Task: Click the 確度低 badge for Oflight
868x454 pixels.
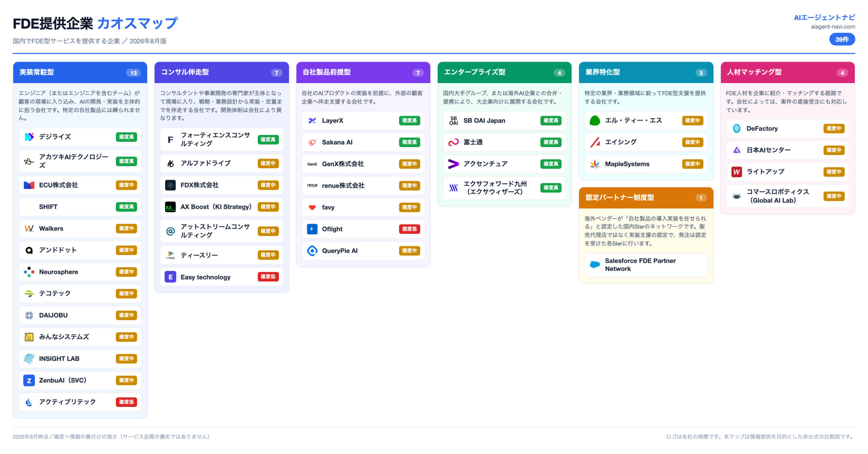Action: [x=410, y=229]
